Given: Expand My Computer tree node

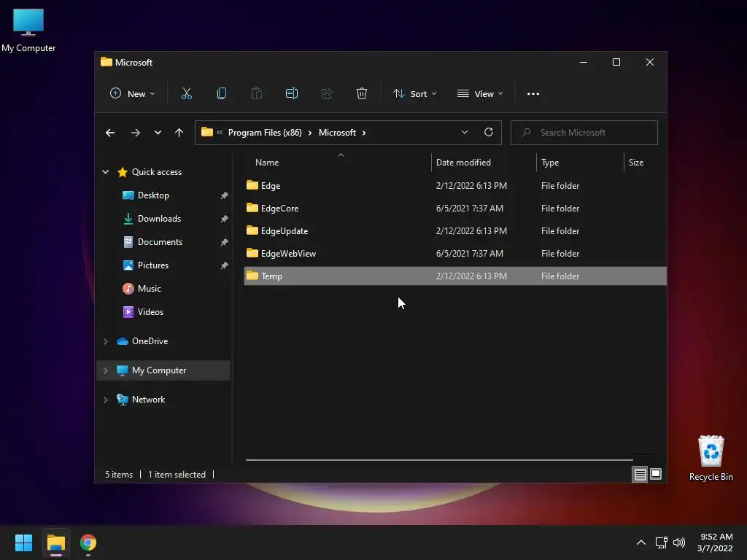Looking at the screenshot, I should click(105, 370).
